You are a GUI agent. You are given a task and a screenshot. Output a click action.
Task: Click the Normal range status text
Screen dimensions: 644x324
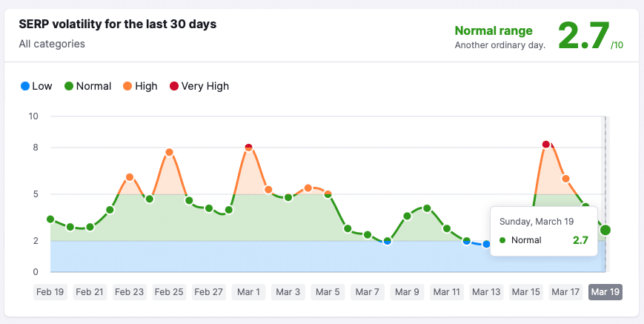[x=493, y=31]
